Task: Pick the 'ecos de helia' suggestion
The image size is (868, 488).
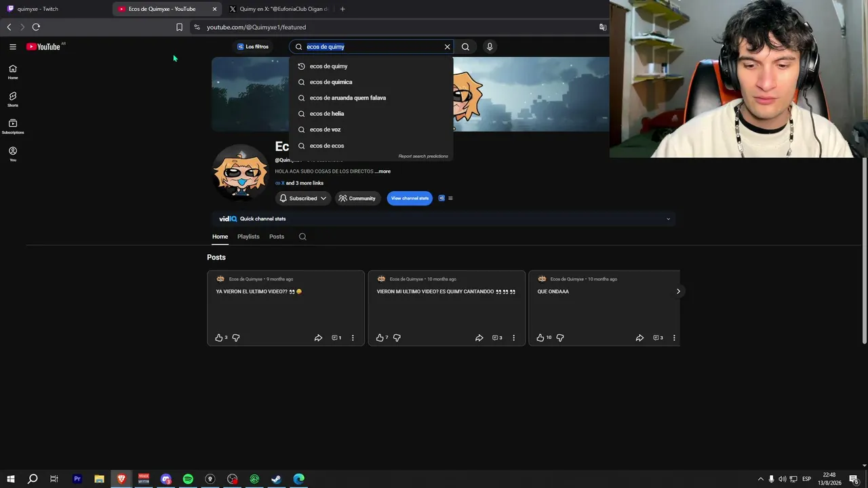Action: click(x=371, y=114)
